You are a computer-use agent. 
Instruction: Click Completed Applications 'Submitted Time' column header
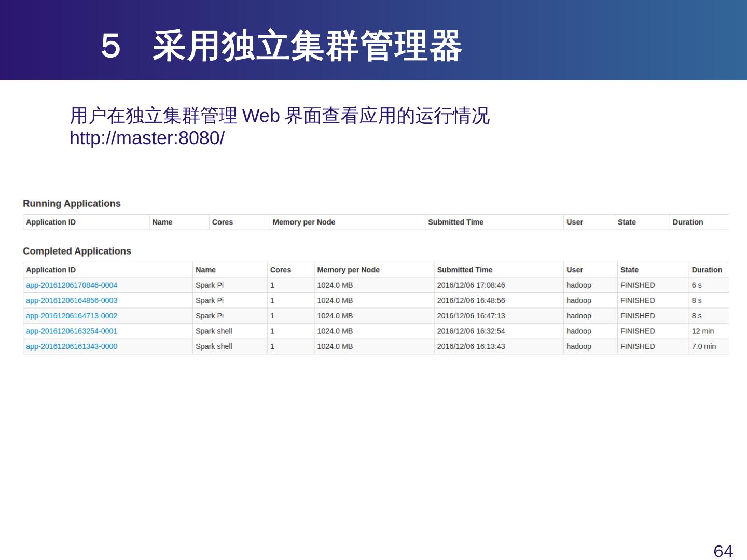[x=464, y=270]
